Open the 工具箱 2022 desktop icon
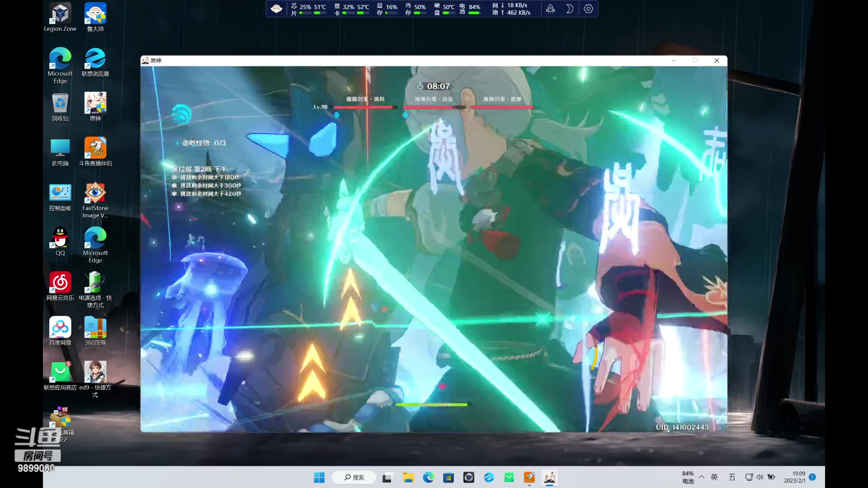Screen dimensions: 868x488 click(60, 425)
